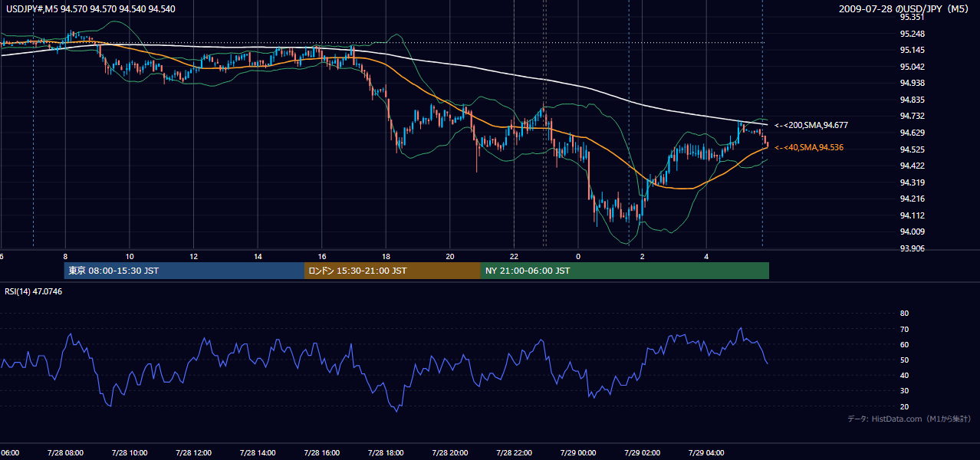980x460 pixels.
Task: Click hour tick 12 on price chart axis
Action: pos(193,256)
